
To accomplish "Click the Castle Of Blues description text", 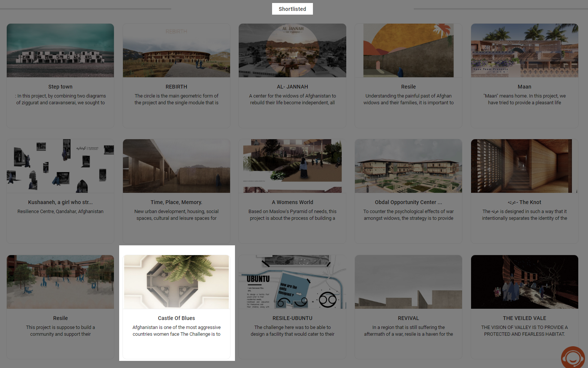I will pos(176,331).
